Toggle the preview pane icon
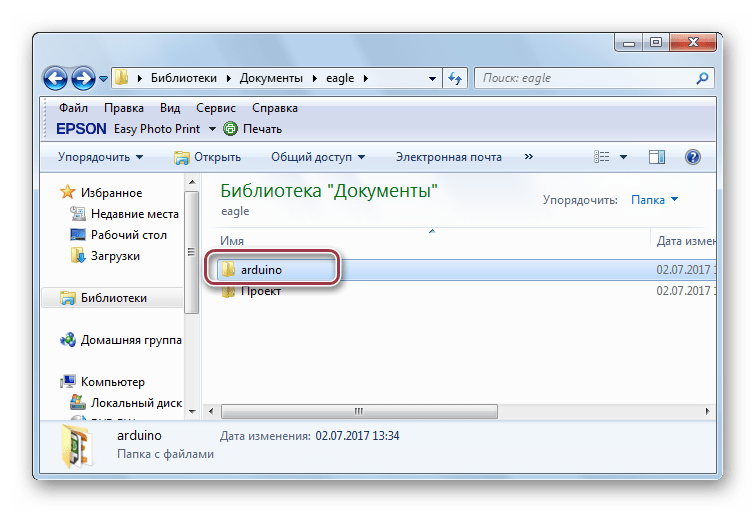The width and height of the screenshot is (756, 513). click(657, 157)
